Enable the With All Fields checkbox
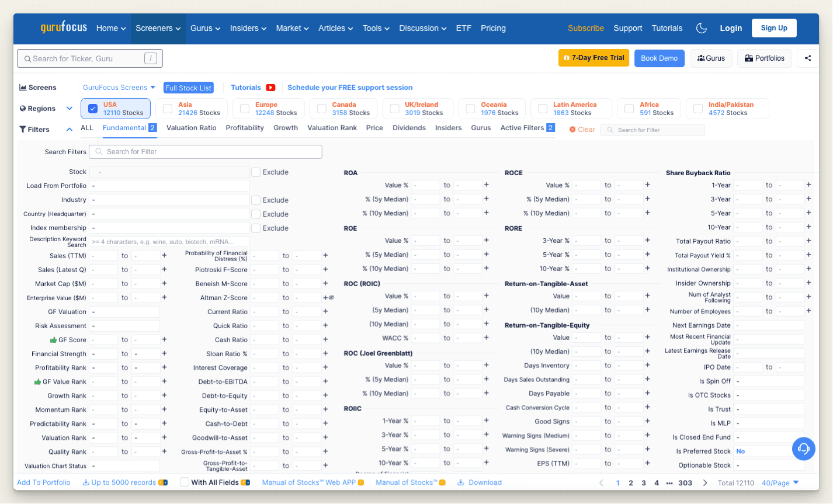833x504 pixels. pos(185,482)
